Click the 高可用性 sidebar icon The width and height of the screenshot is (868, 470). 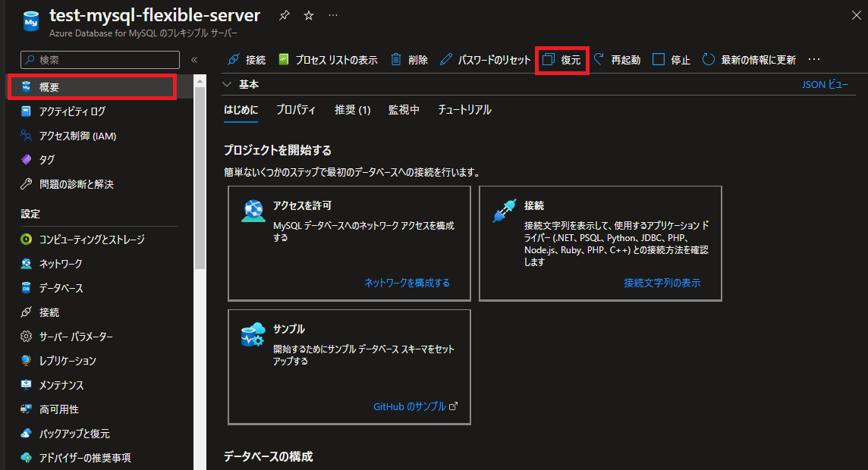point(26,409)
